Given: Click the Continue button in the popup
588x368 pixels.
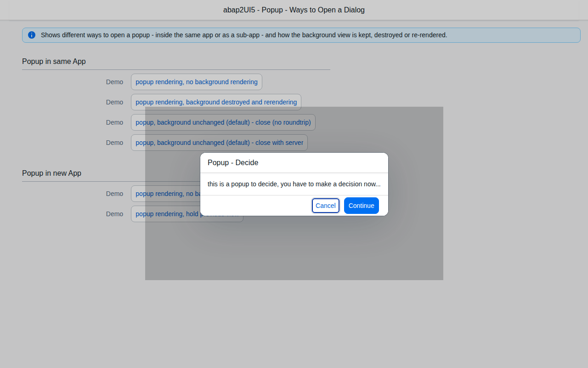Looking at the screenshot, I should tap(362, 206).
